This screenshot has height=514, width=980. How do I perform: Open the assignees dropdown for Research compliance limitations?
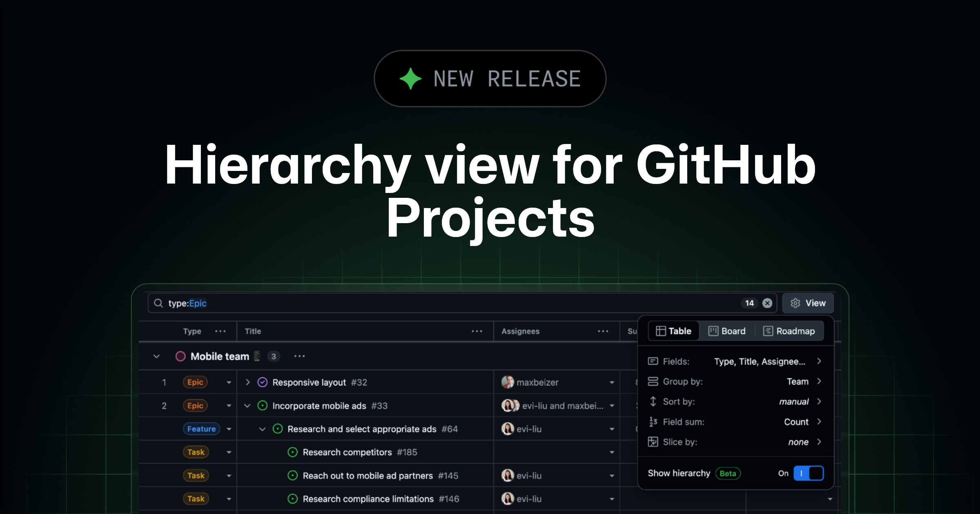tap(611, 498)
